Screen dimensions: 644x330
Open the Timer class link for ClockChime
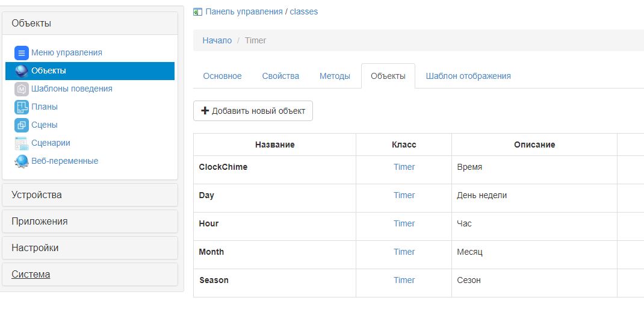point(404,167)
